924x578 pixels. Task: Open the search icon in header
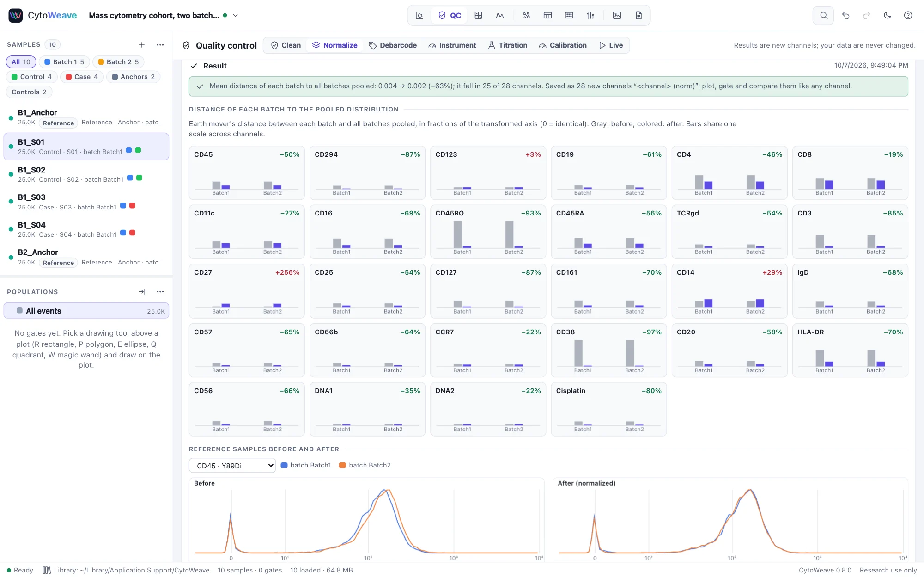pos(823,15)
